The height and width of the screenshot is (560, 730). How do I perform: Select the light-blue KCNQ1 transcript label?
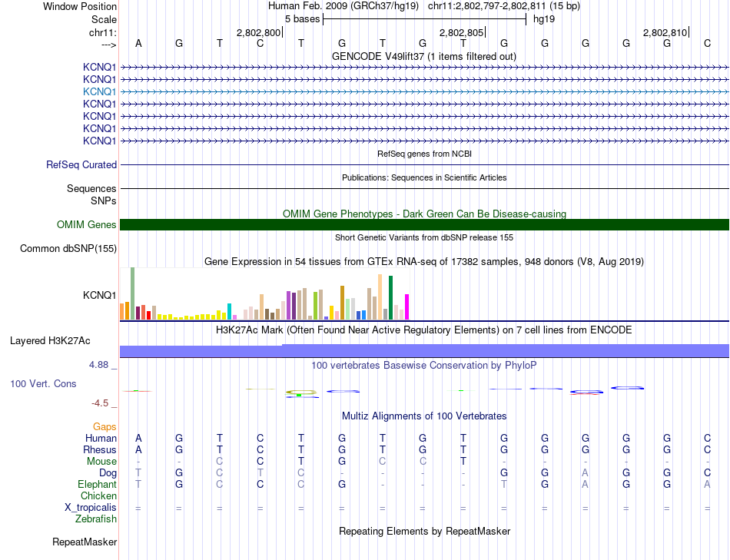(99, 91)
